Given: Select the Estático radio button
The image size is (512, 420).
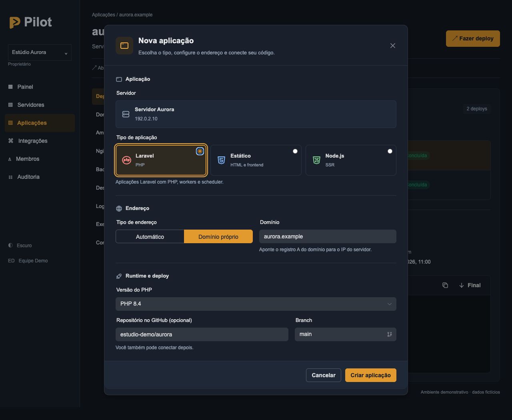Looking at the screenshot, I should tap(295, 151).
